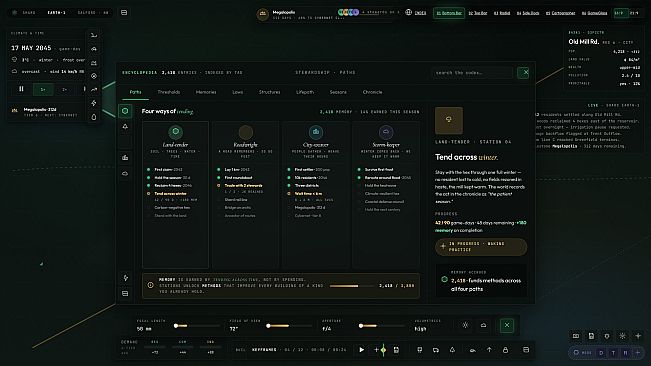Select the lightning category in encyclopedia sidebar

[x=125, y=278]
